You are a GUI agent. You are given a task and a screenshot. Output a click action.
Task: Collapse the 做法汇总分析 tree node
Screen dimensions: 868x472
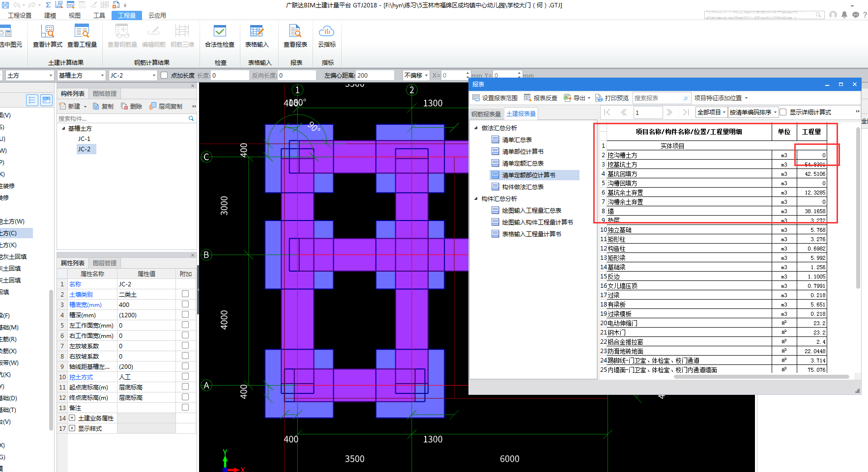(476, 128)
